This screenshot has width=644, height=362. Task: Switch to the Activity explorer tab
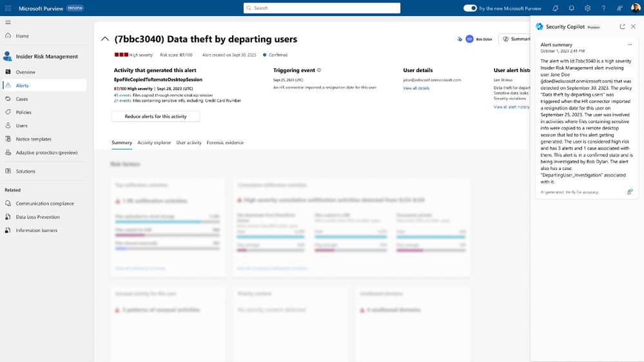point(154,142)
